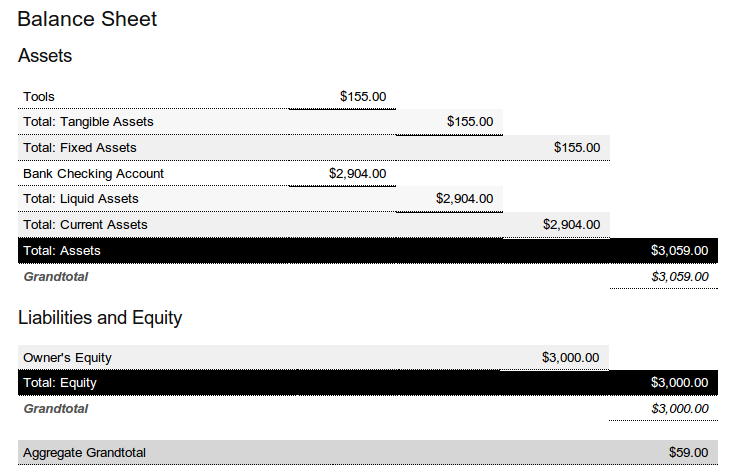The width and height of the screenshot is (750, 471).
Task: Select the Total: Assets black row label
Action: (62, 251)
